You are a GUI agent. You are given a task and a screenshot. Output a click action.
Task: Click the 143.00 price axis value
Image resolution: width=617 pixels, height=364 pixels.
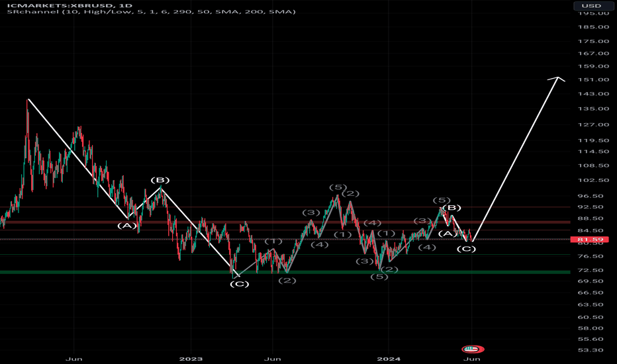pos(593,94)
